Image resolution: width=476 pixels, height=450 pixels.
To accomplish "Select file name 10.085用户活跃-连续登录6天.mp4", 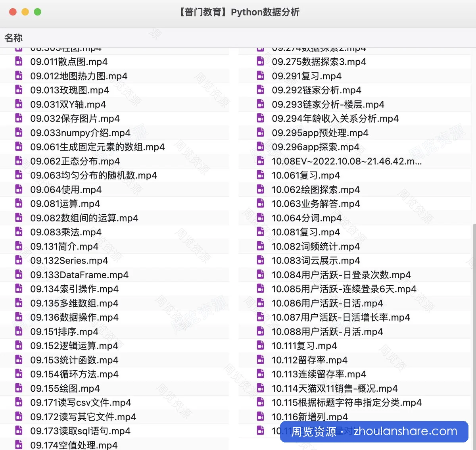I will click(344, 289).
